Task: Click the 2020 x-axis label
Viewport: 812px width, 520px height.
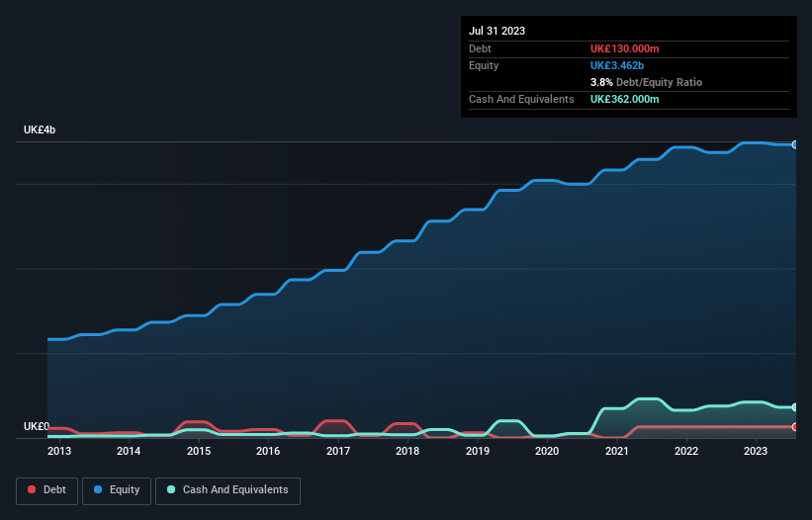Action: coord(547,451)
